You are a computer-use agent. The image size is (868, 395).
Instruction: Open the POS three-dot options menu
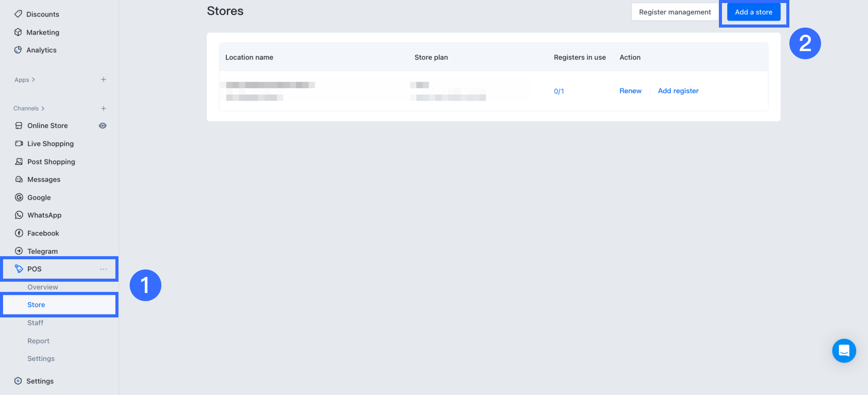click(x=103, y=269)
